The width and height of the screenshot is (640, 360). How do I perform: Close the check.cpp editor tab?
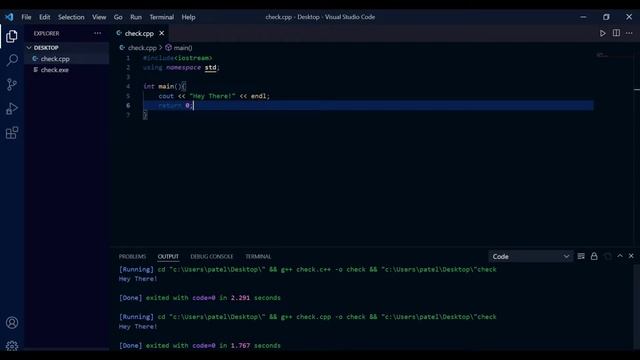tap(162, 33)
